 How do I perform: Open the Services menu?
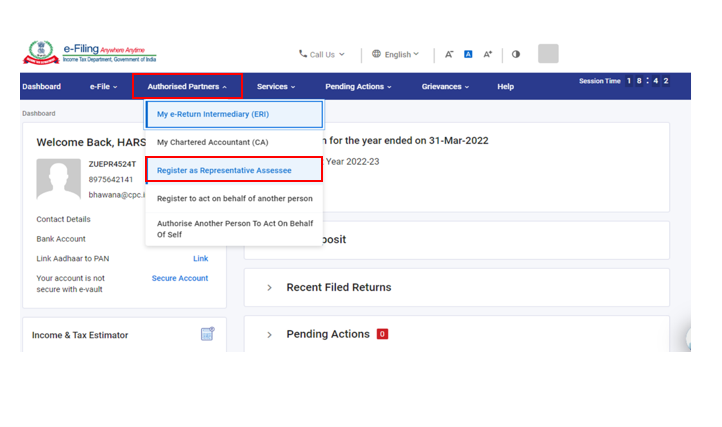(x=276, y=87)
